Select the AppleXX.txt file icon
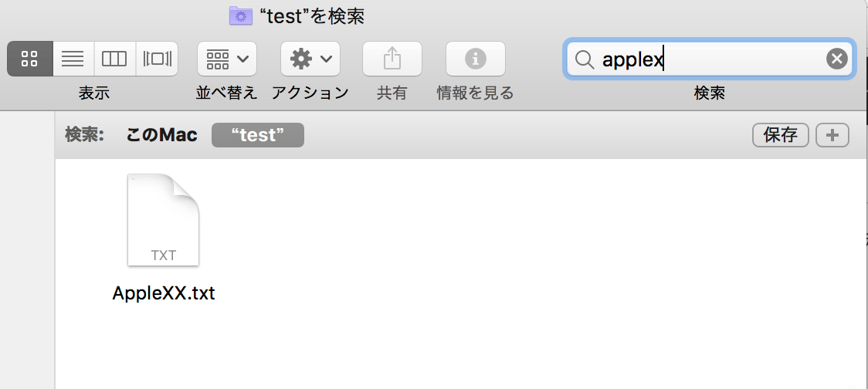 164,221
